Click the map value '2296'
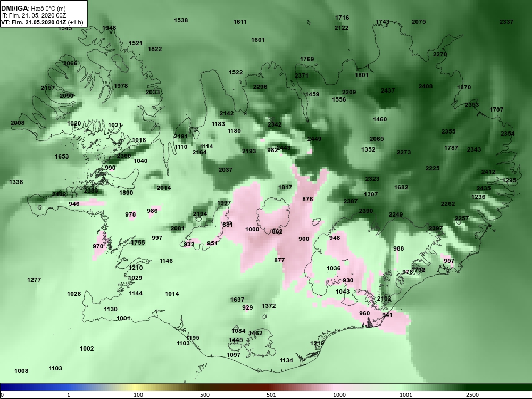 (260, 87)
